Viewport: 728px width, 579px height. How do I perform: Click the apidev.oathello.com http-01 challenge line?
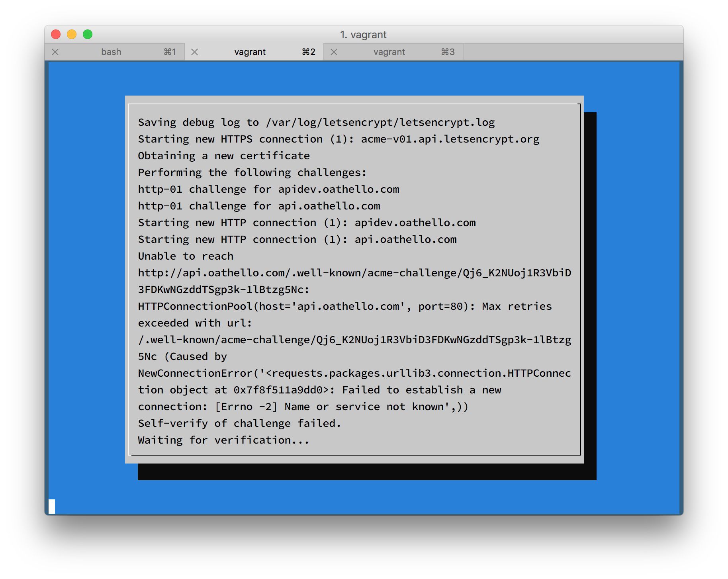pos(268,189)
